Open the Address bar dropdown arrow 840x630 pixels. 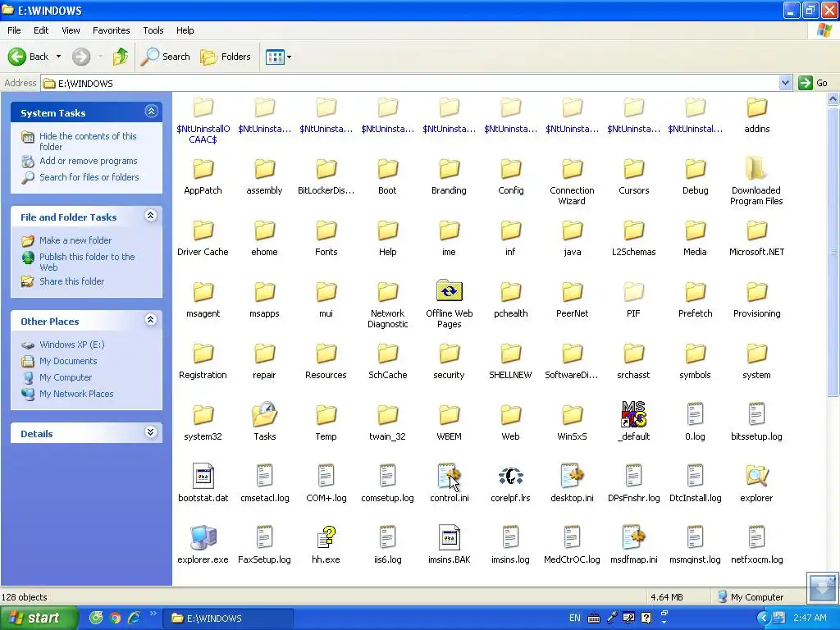click(785, 83)
